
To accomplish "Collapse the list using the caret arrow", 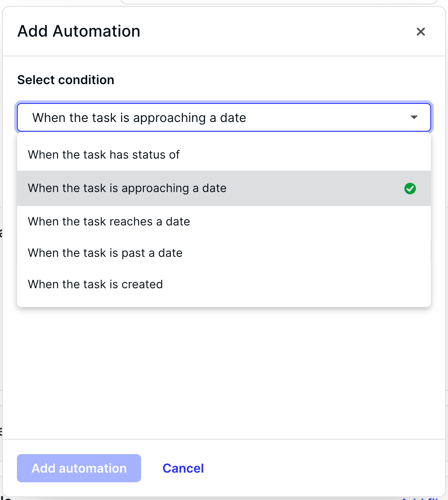I will click(414, 118).
